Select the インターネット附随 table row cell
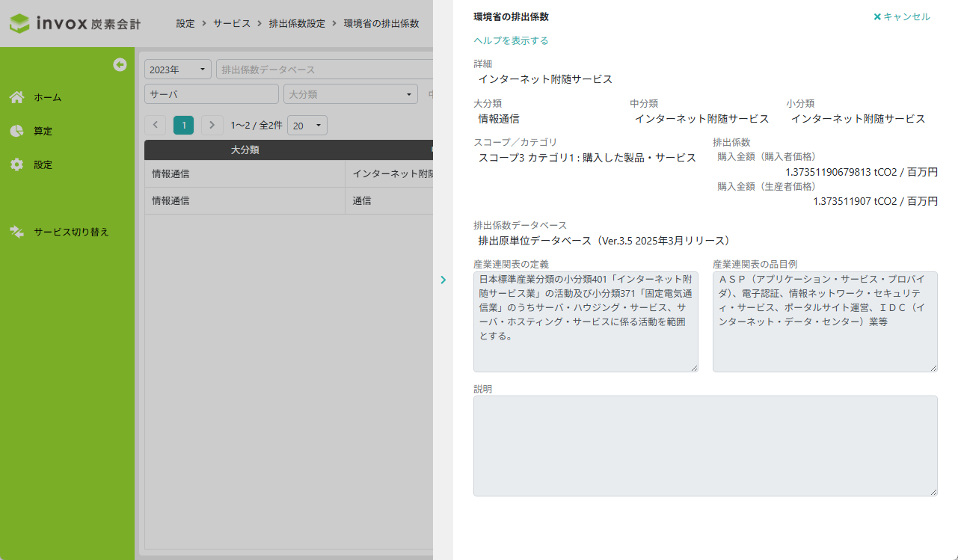This screenshot has height=560, width=958. coord(389,173)
